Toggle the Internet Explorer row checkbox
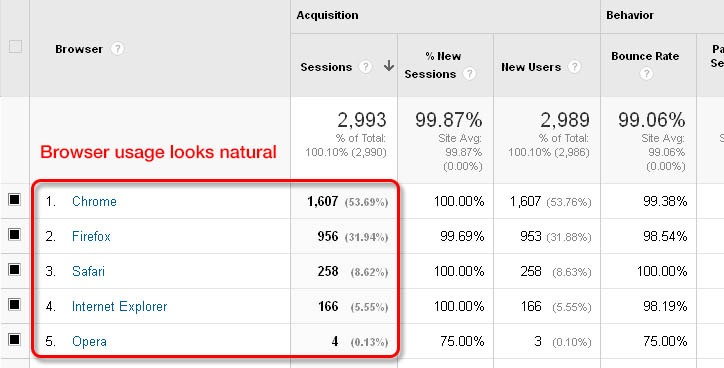The height and width of the screenshot is (368, 724). click(x=15, y=304)
